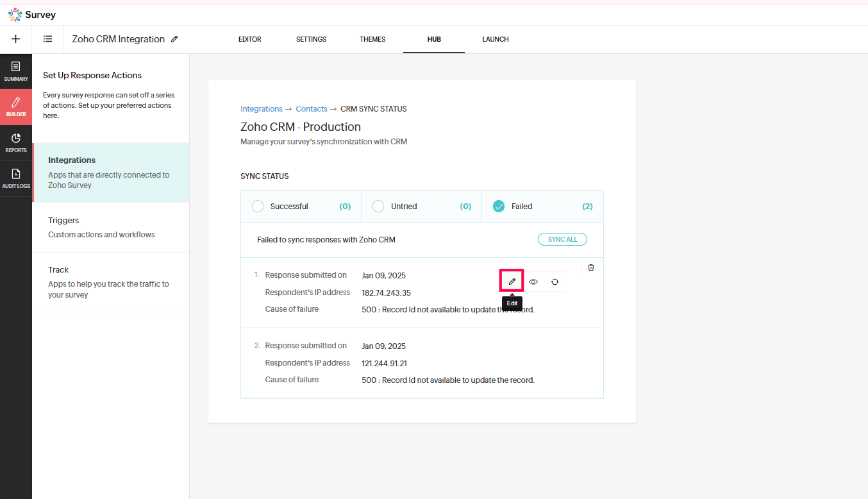The width and height of the screenshot is (868, 499).
Task: Click the Zoho CRM - Production heading
Action: (301, 127)
